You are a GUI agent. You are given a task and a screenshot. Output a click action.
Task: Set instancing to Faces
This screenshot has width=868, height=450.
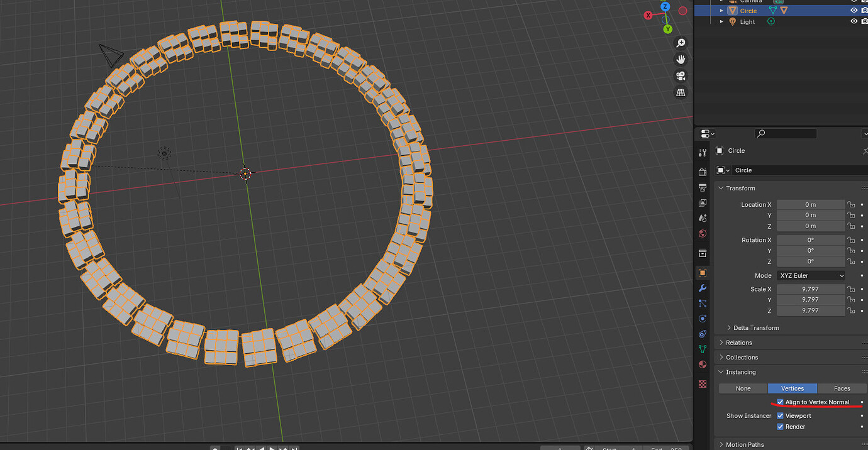842,388
